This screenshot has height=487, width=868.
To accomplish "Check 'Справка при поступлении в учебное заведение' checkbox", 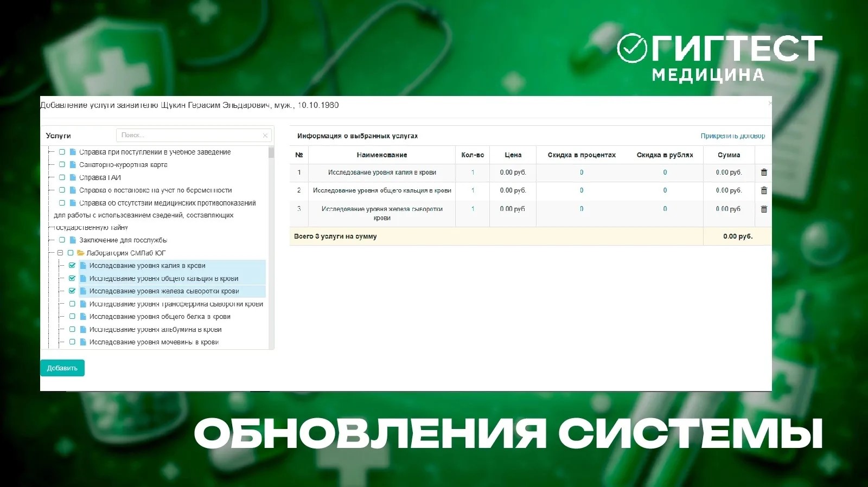I will tap(62, 152).
